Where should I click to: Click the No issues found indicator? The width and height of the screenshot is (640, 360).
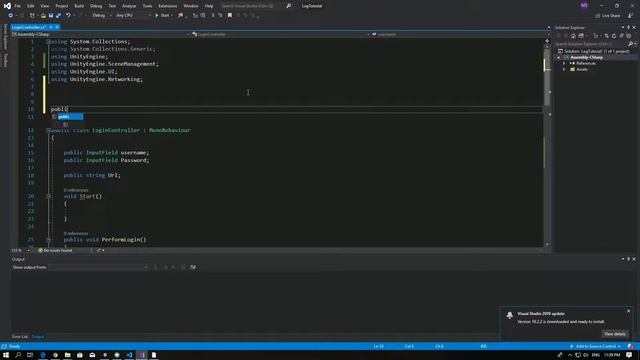pyautogui.click(x=55, y=250)
